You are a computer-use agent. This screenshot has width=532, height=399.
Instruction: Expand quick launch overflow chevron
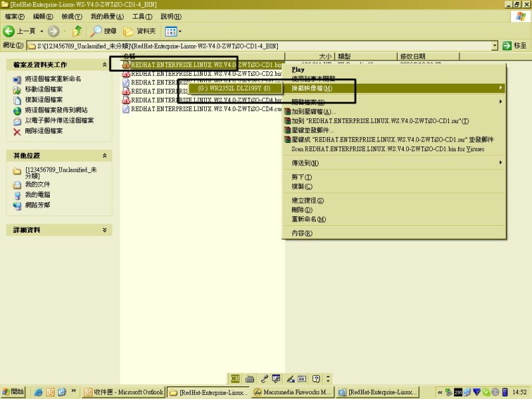(74, 391)
